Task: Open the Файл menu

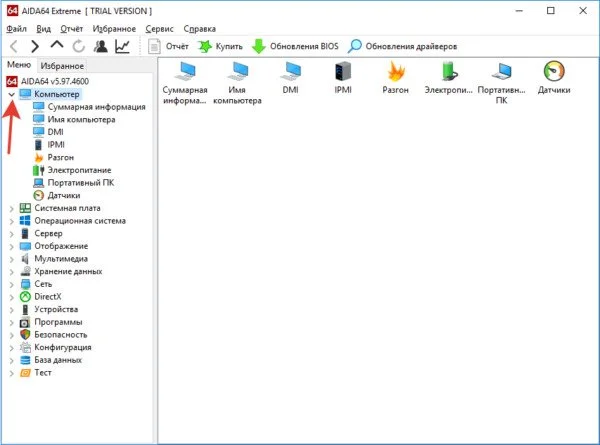Action: [16, 29]
